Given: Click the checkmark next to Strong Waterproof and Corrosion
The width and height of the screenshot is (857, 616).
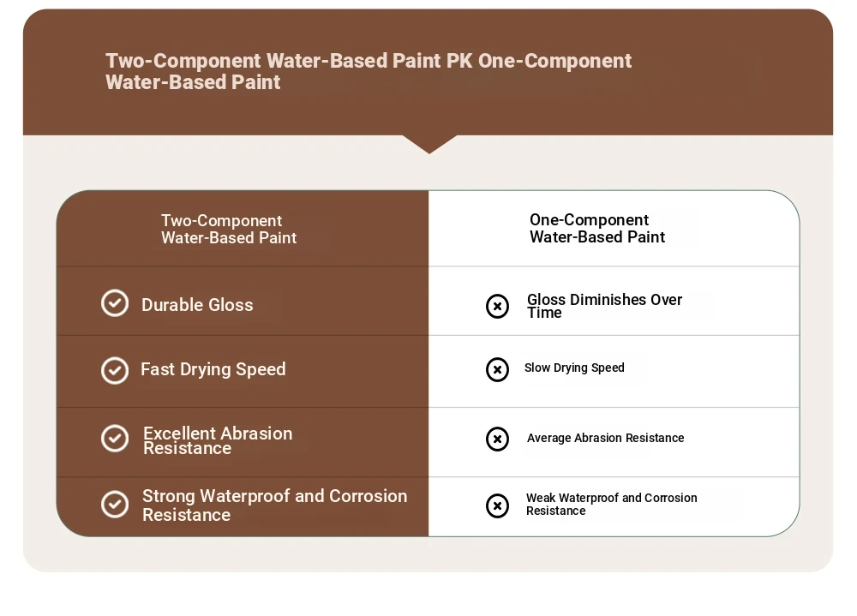Looking at the screenshot, I should point(115,504).
